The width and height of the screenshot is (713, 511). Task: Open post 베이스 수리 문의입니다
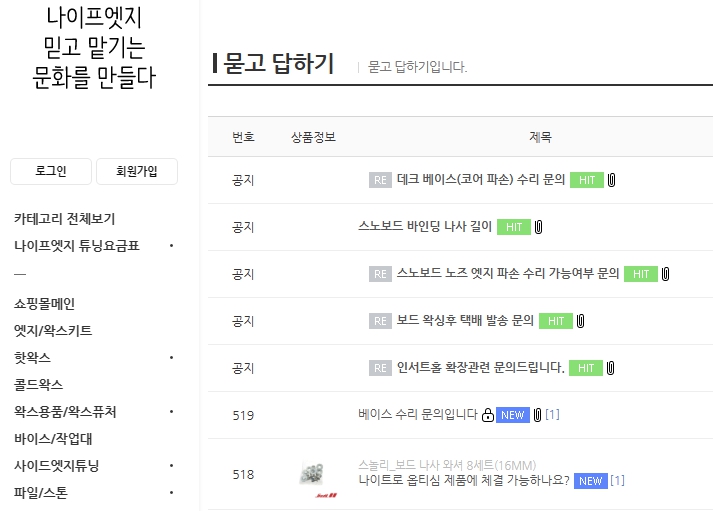pyautogui.click(x=418, y=415)
